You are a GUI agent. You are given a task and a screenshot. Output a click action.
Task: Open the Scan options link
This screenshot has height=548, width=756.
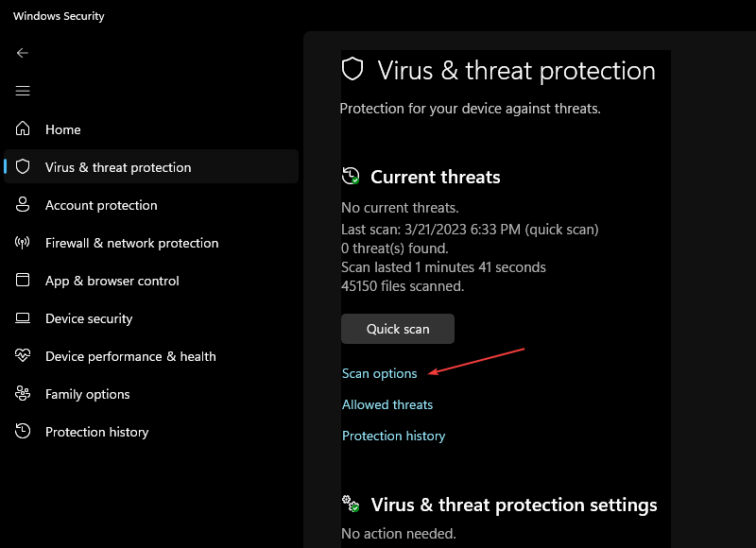tap(380, 373)
